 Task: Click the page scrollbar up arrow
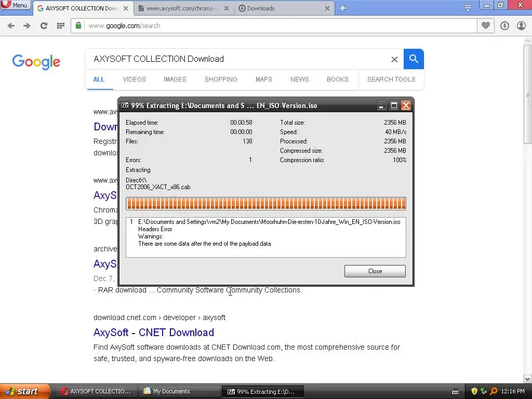528,41
